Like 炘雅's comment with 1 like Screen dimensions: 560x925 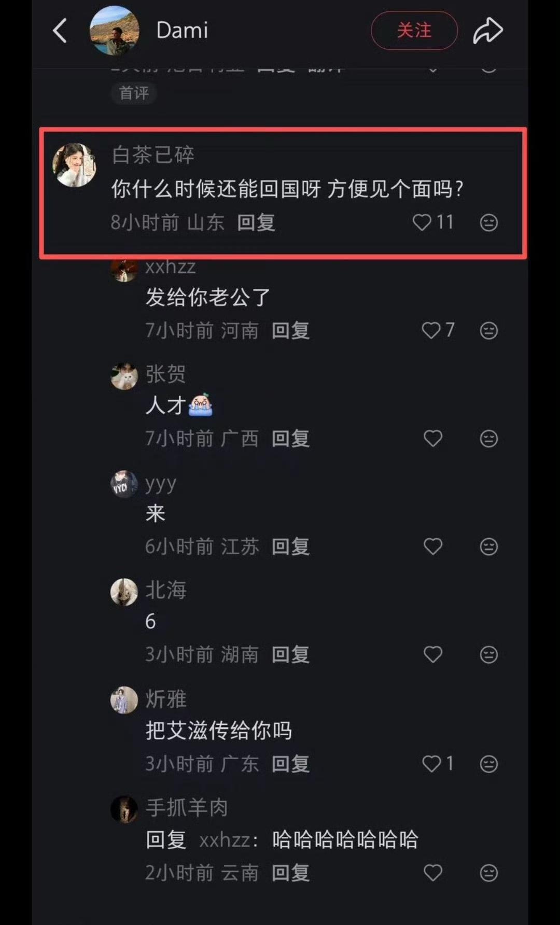pos(431,764)
